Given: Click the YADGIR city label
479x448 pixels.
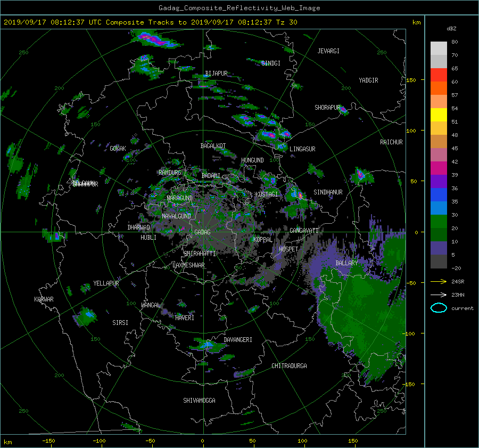Looking at the screenshot, I should 368,80.
